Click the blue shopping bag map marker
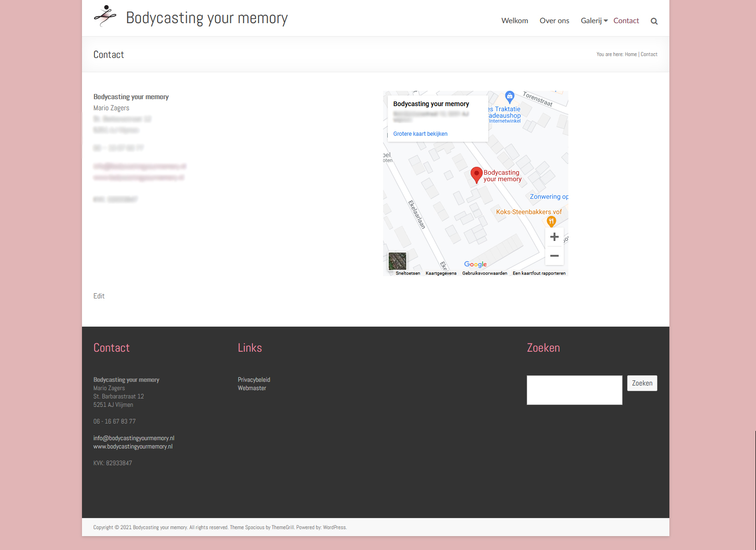 (510, 97)
